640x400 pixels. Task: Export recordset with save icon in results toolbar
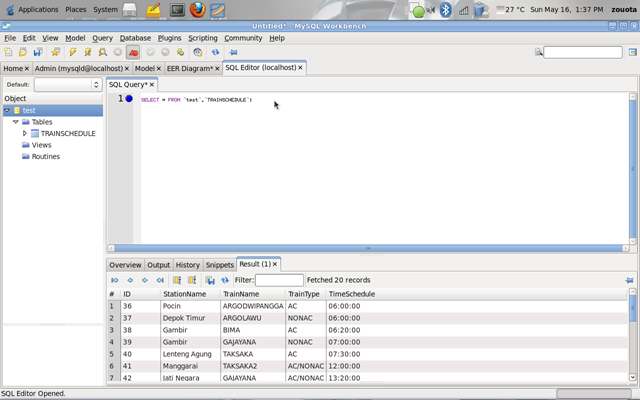click(210, 280)
